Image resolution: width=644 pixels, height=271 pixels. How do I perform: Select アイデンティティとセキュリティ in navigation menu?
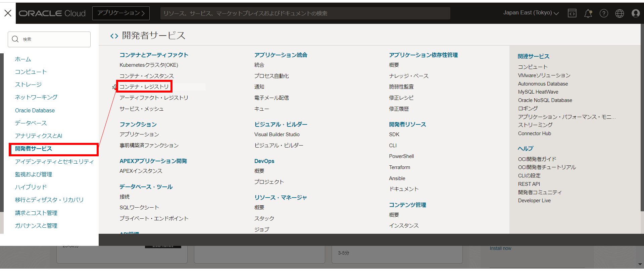[x=54, y=162]
